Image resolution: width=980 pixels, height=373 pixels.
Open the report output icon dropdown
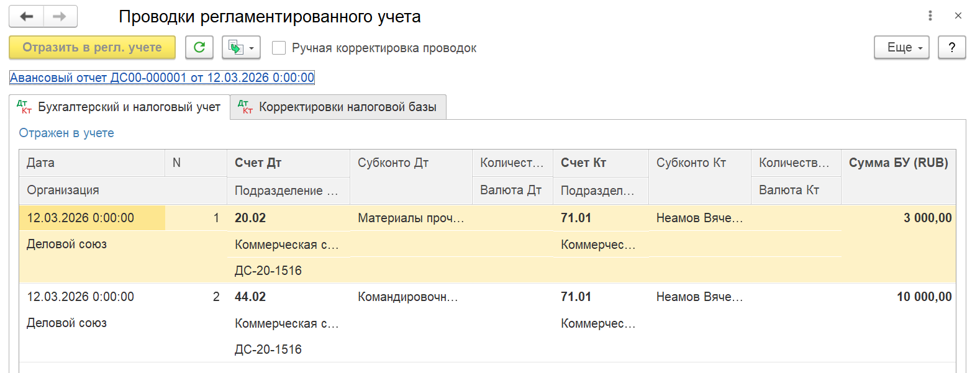pyautogui.click(x=241, y=47)
